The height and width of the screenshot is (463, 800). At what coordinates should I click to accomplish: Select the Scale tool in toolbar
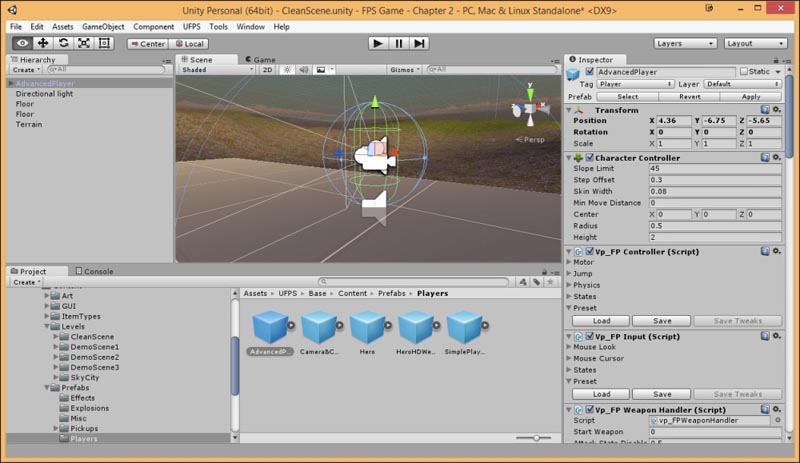[83, 43]
